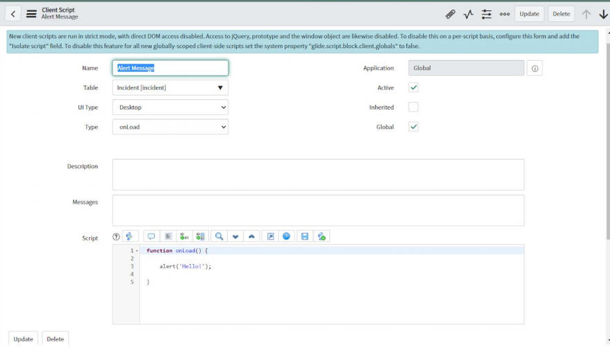The image size is (610, 364).
Task: Click the header Delete button
Action: coord(562,14)
